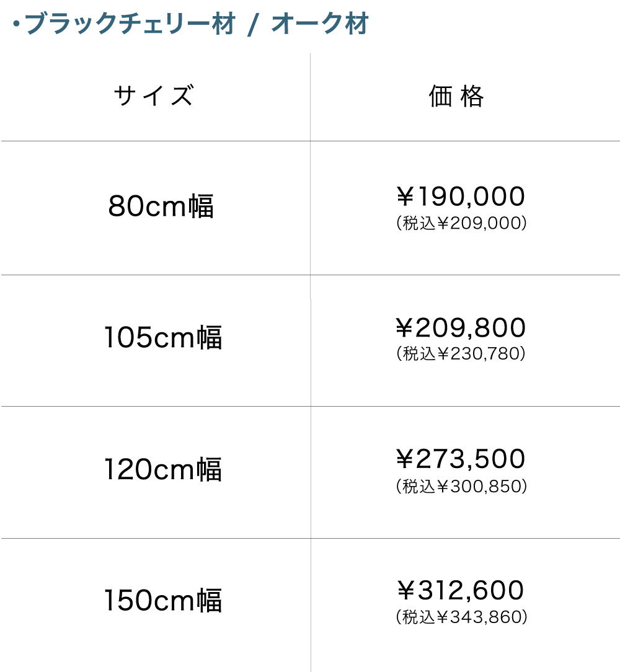
Task: Click the ブラックチェリー材 heading text
Action: tap(130, 25)
